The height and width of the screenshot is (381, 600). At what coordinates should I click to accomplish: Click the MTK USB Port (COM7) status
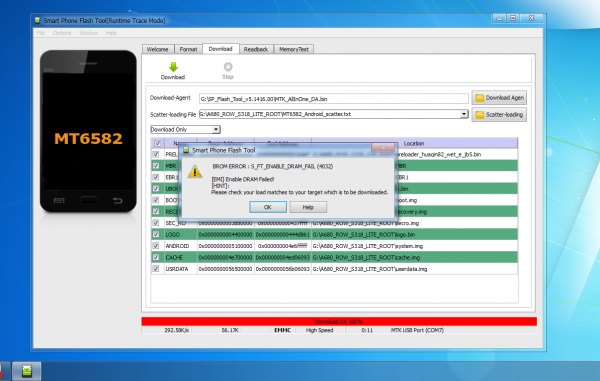(x=417, y=330)
